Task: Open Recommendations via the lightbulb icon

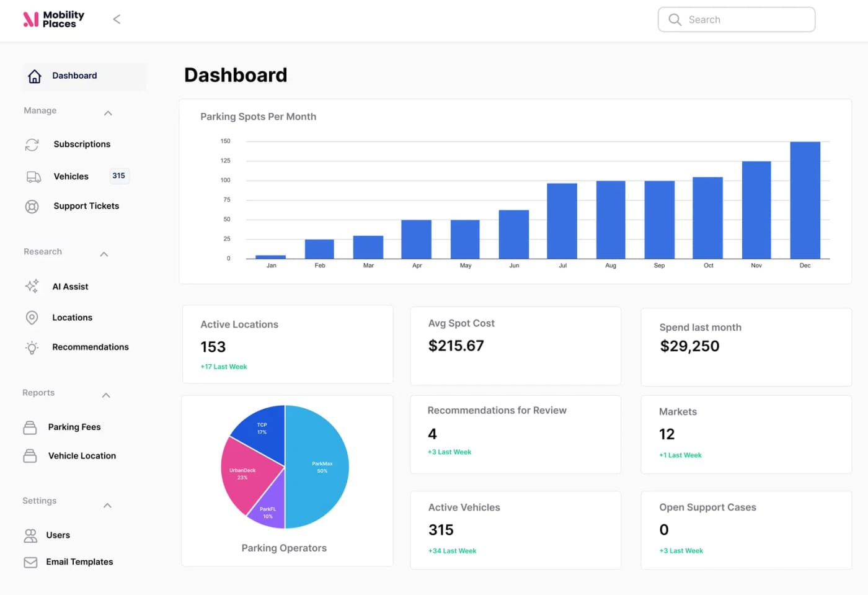Action: (x=32, y=347)
